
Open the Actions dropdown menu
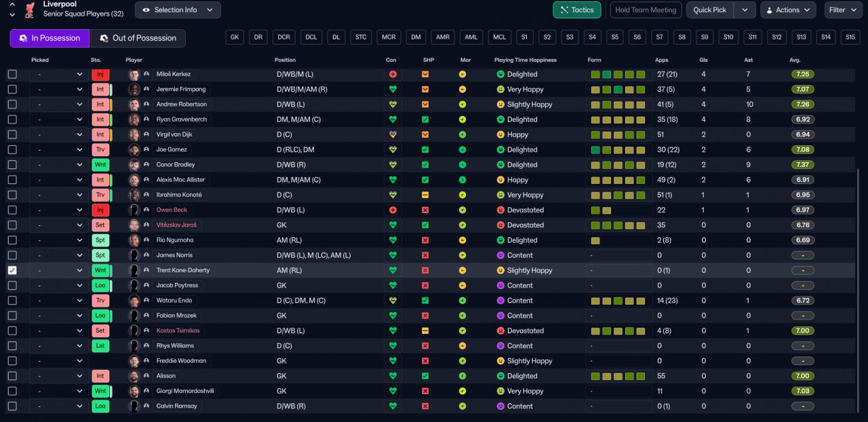788,9
